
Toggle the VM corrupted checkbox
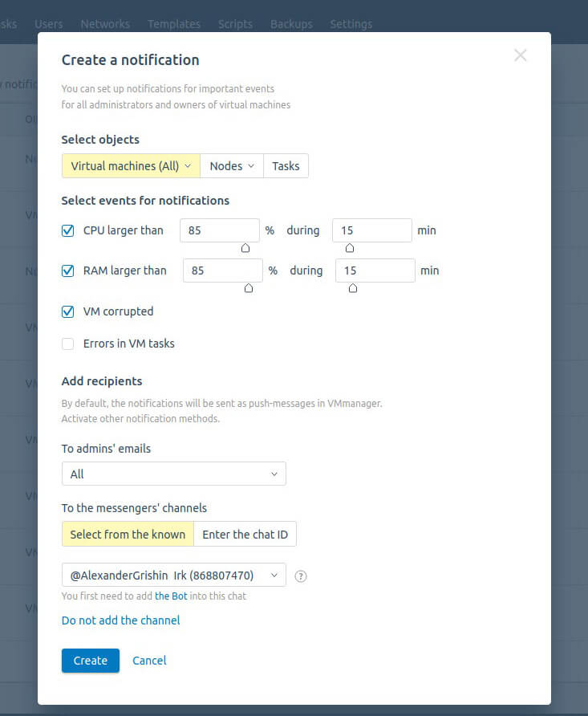67,312
